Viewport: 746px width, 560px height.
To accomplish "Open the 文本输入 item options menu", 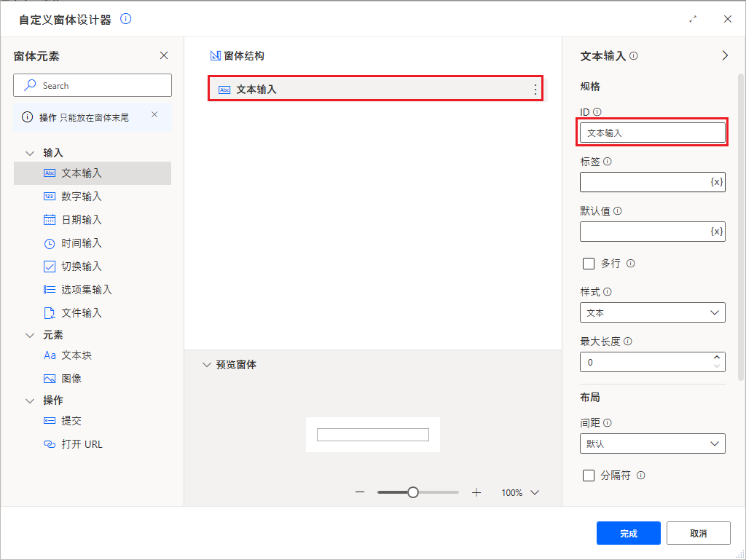I will [535, 89].
